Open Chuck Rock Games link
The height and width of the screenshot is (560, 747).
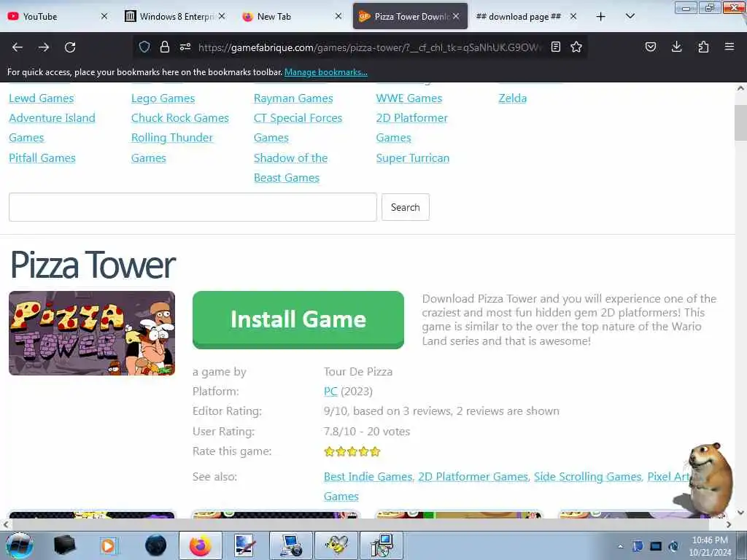(x=180, y=117)
